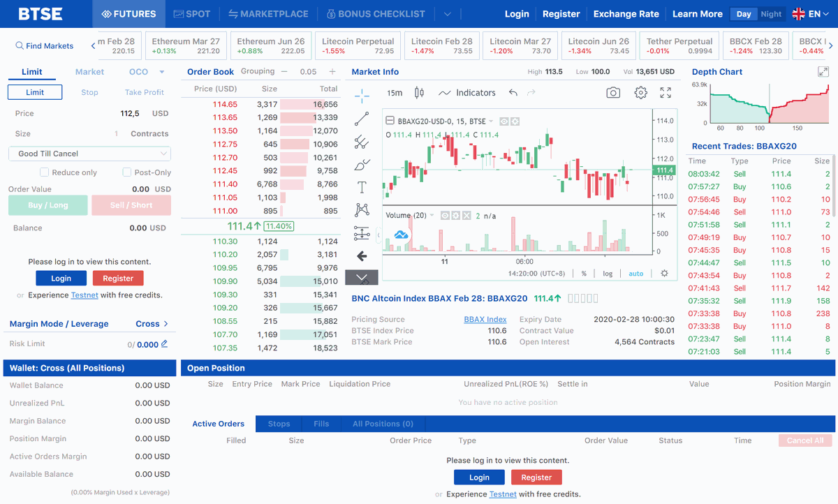Screen dimensions: 838x504
Task: Click Testnet link in the order panel
Action: pyautogui.click(x=84, y=295)
